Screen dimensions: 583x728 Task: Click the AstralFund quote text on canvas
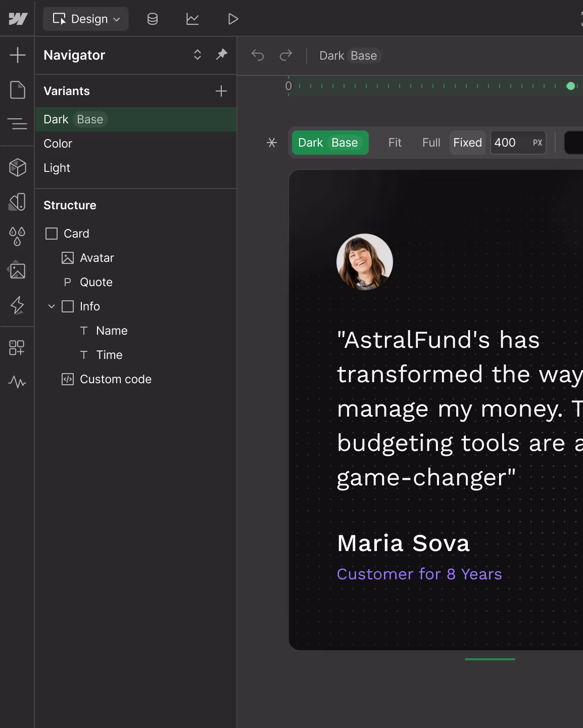coord(460,408)
